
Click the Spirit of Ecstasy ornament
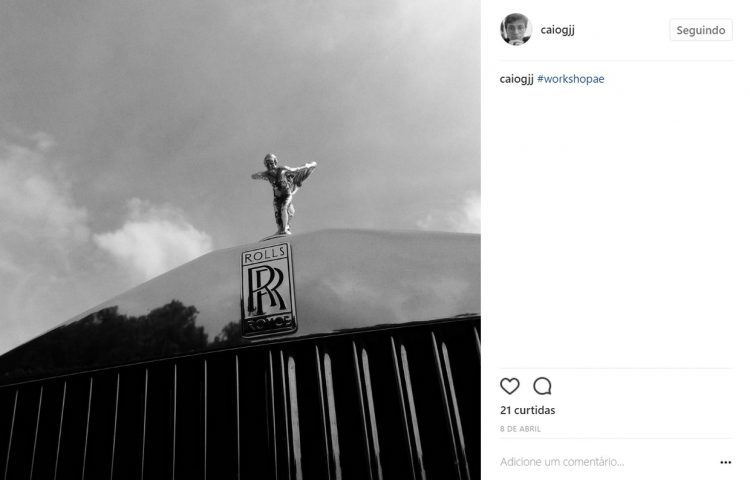(x=284, y=194)
